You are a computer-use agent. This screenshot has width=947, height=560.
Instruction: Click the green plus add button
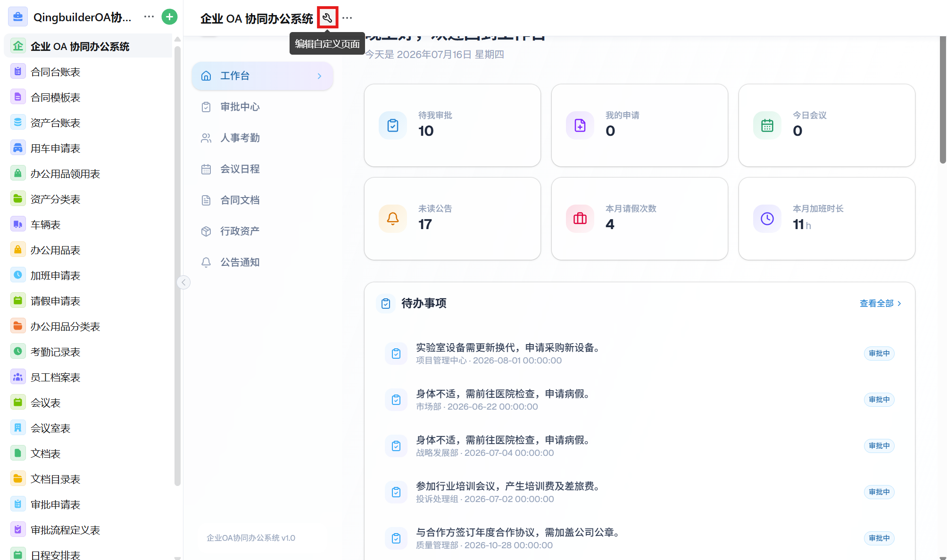pyautogui.click(x=169, y=17)
